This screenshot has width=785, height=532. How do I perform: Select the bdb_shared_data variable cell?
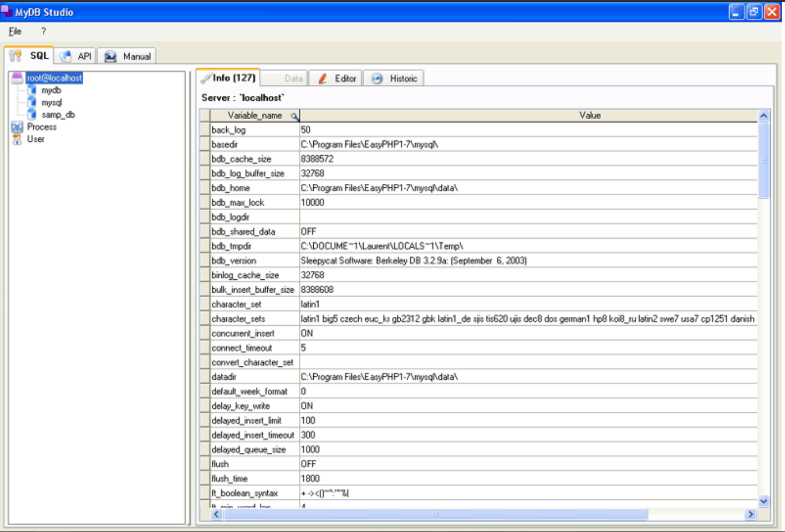point(255,232)
